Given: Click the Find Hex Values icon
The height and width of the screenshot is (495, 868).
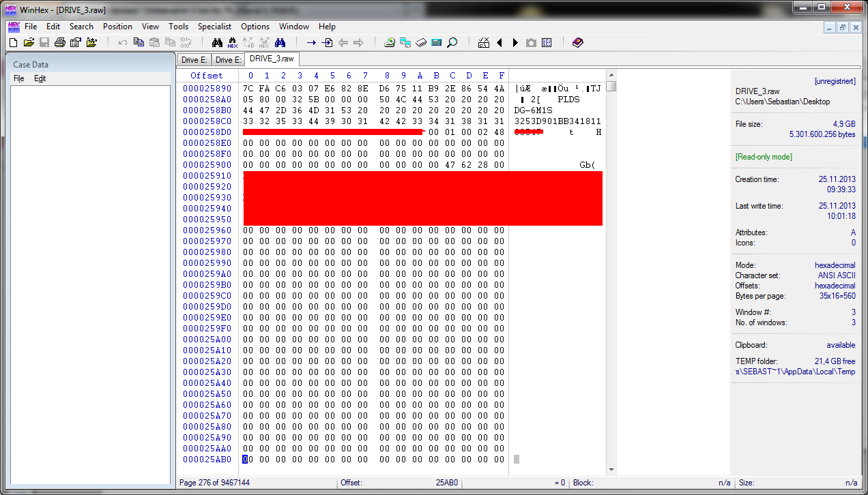Looking at the screenshot, I should 233,42.
